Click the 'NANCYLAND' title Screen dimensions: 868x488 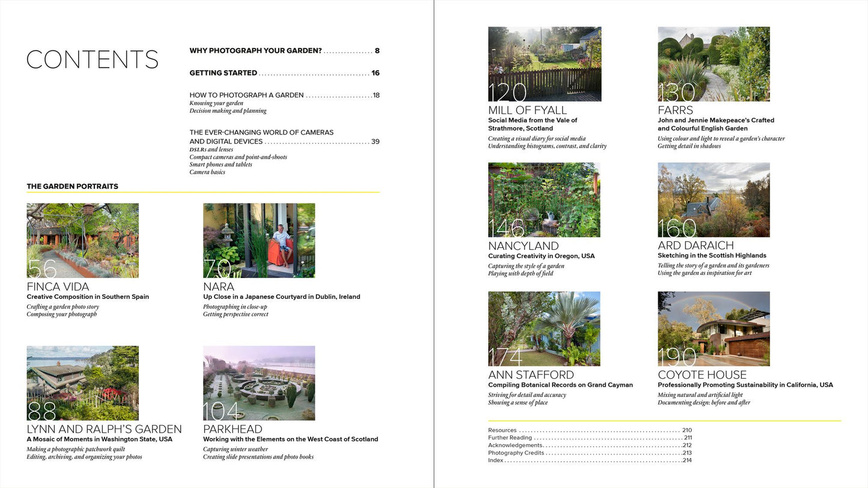[x=523, y=246]
